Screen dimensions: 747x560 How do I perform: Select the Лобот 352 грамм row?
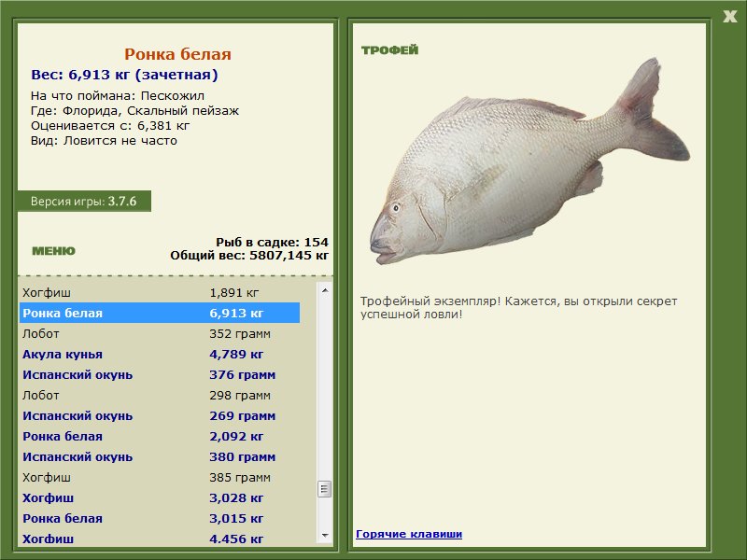point(160,333)
